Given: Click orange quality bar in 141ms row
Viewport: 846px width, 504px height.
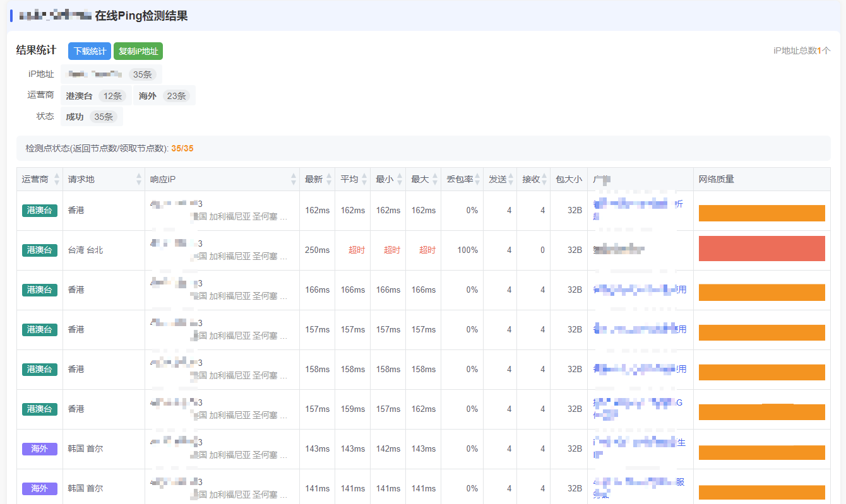Looking at the screenshot, I should (762, 492).
